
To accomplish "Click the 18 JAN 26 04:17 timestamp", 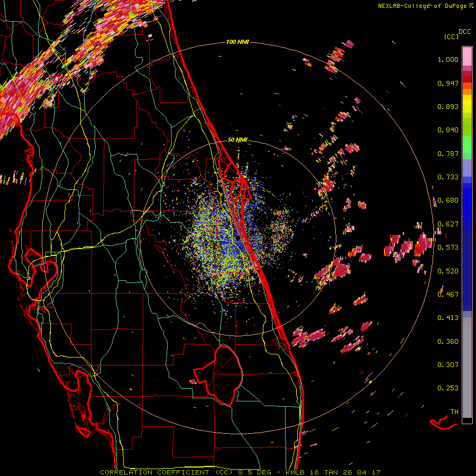I will tap(345, 472).
